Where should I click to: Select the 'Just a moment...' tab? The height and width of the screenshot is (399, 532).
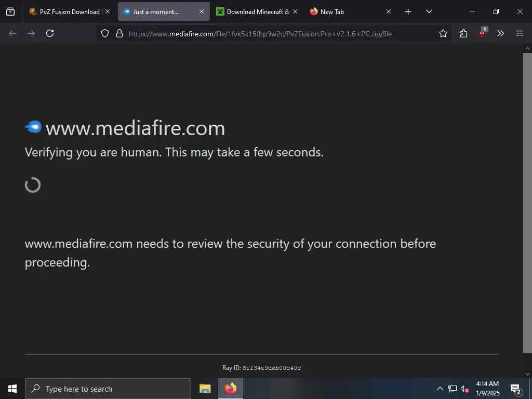tap(164, 11)
